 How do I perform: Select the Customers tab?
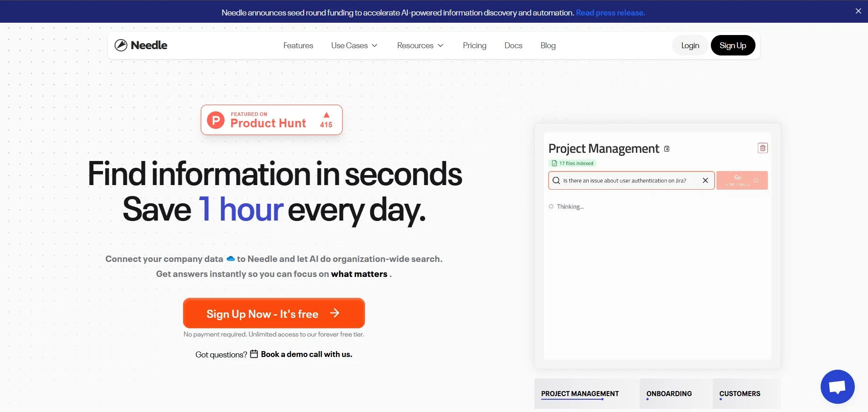click(x=740, y=393)
